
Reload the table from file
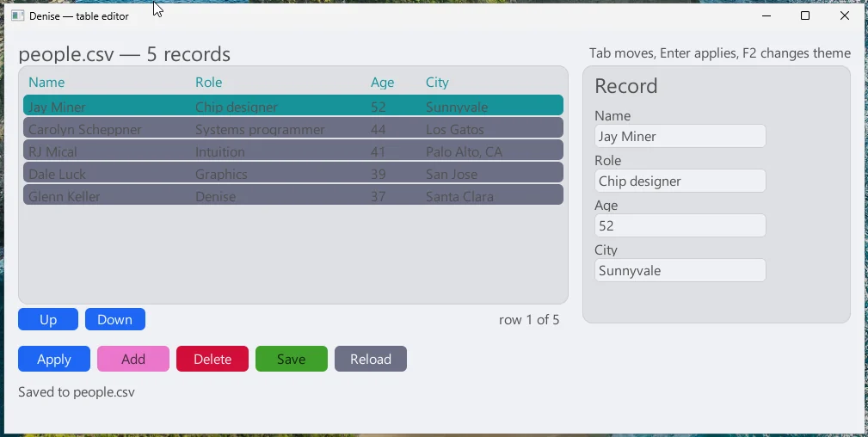click(x=371, y=359)
